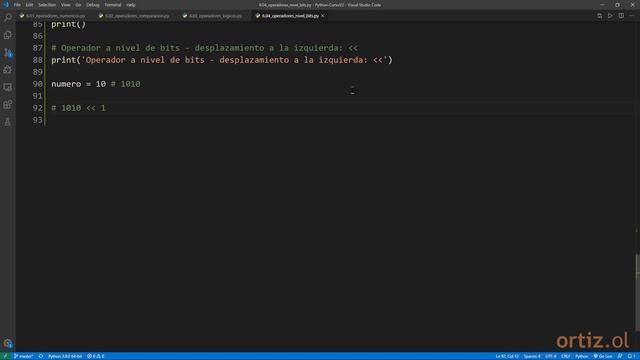Close the 6.04_operadores_nivel_bits.py tab

coord(323,16)
